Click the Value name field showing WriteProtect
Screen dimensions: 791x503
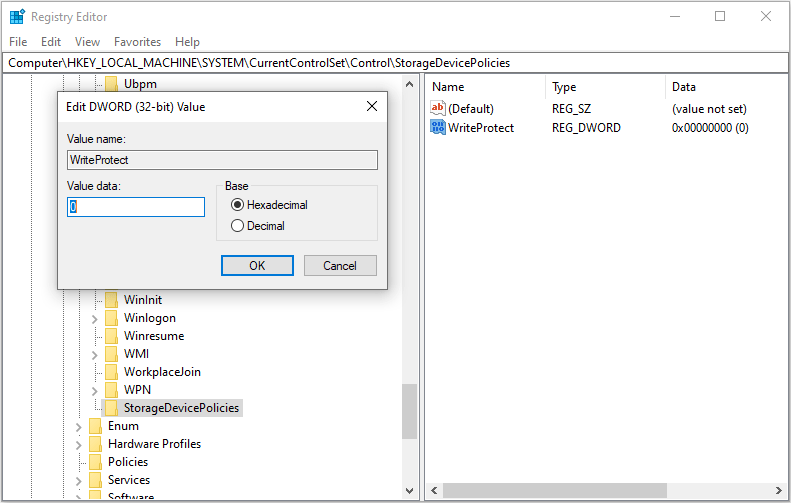(222, 160)
